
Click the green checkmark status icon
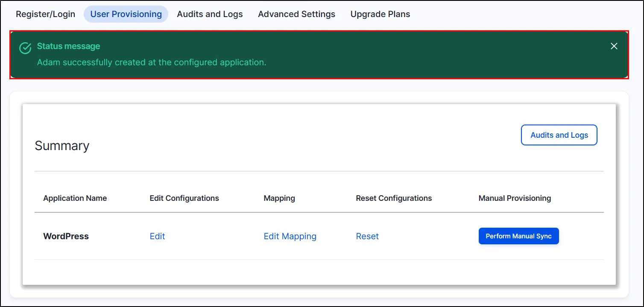(x=25, y=48)
